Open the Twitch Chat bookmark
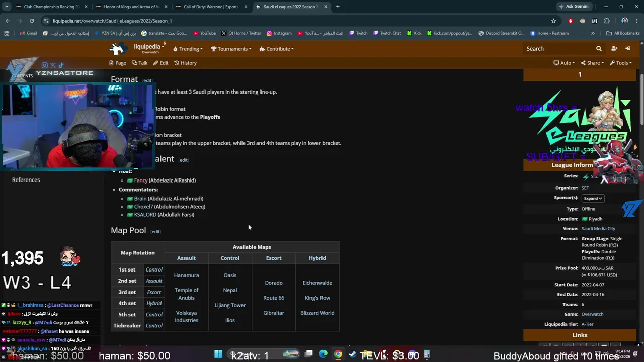The image size is (644, 362). tap(387, 33)
